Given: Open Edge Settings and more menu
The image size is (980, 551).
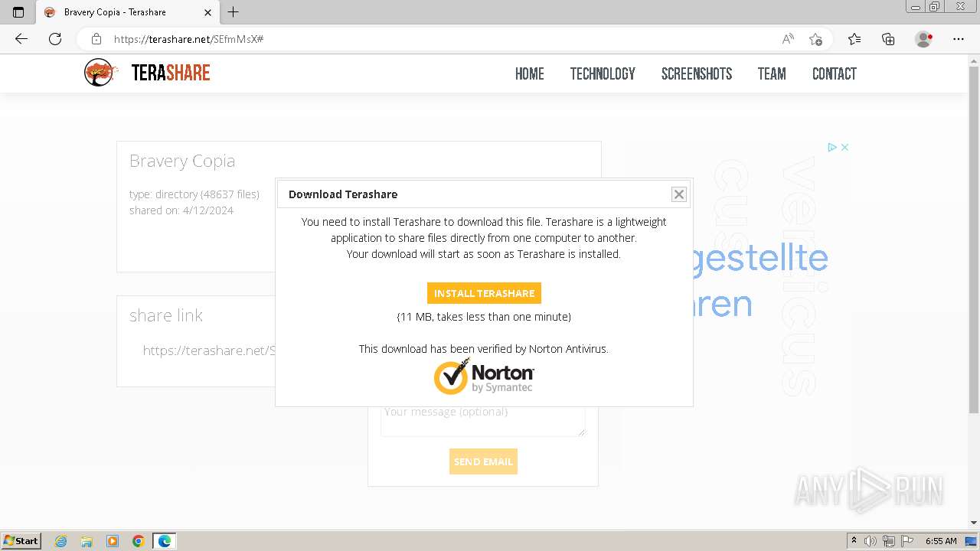Looking at the screenshot, I should (x=959, y=39).
